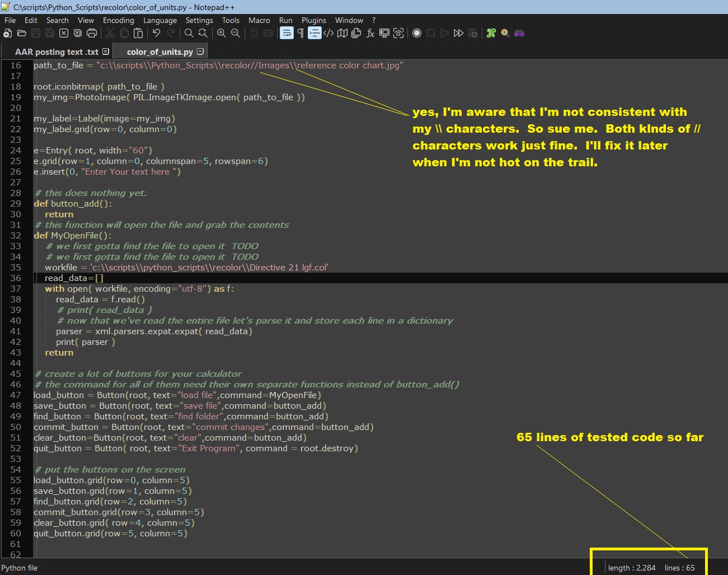Image resolution: width=728 pixels, height=575 pixels.
Task: Toggle Word Wrap toolbar button
Action: [x=286, y=34]
